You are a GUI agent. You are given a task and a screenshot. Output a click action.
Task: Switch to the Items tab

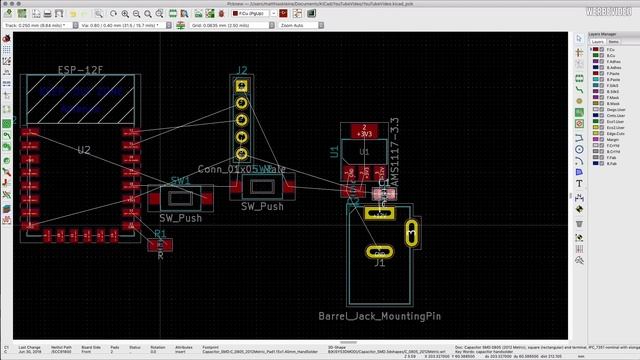[613, 42]
